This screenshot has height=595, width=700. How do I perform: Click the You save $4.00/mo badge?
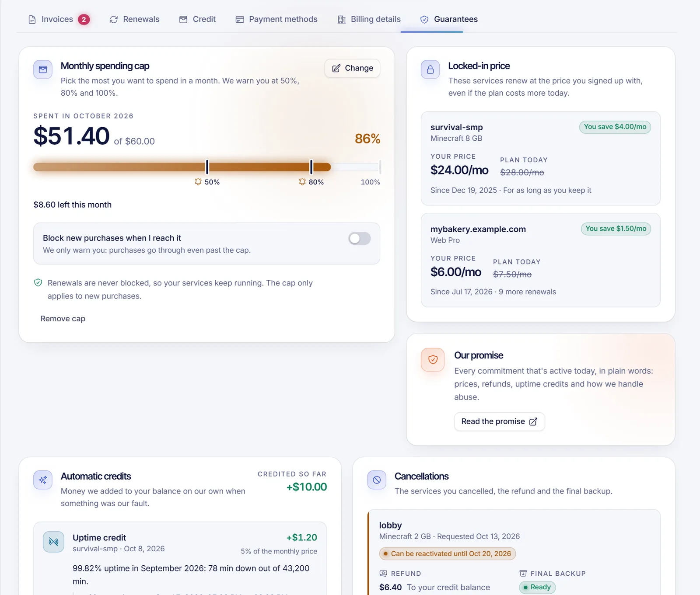(x=615, y=127)
